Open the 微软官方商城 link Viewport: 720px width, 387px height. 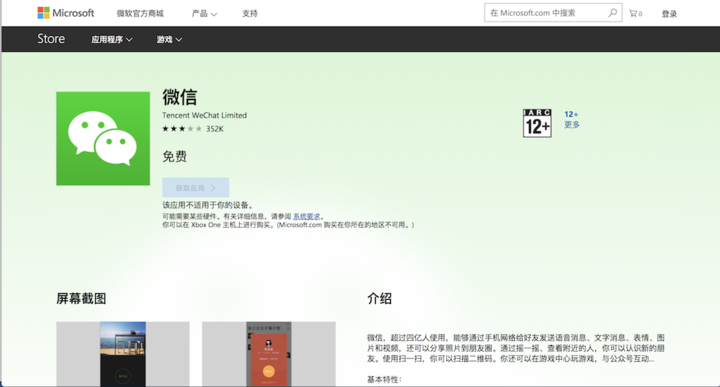(140, 13)
